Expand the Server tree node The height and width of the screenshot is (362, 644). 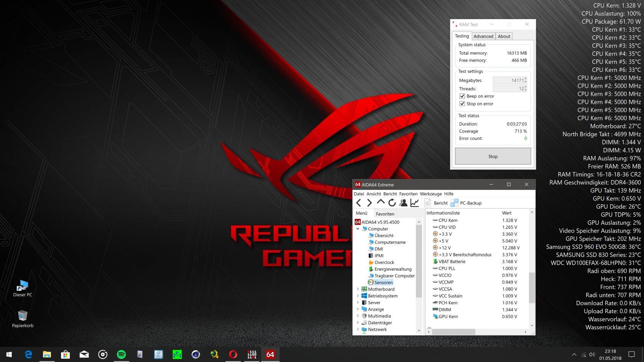(358, 303)
